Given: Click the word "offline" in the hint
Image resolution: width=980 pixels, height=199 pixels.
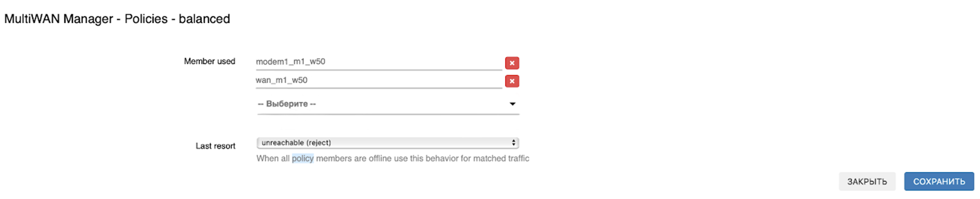Looking at the screenshot, I should (x=381, y=158).
